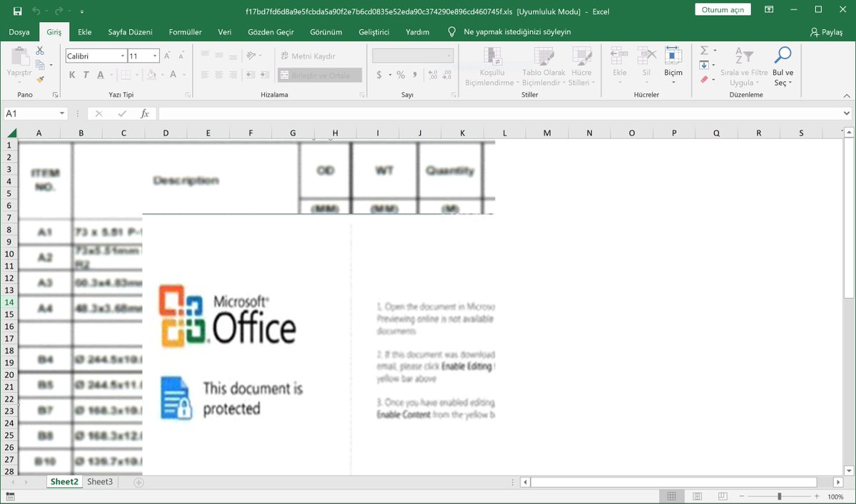Click the AutoSum sigma icon
This screenshot has width=856, height=504.
pyautogui.click(x=704, y=51)
